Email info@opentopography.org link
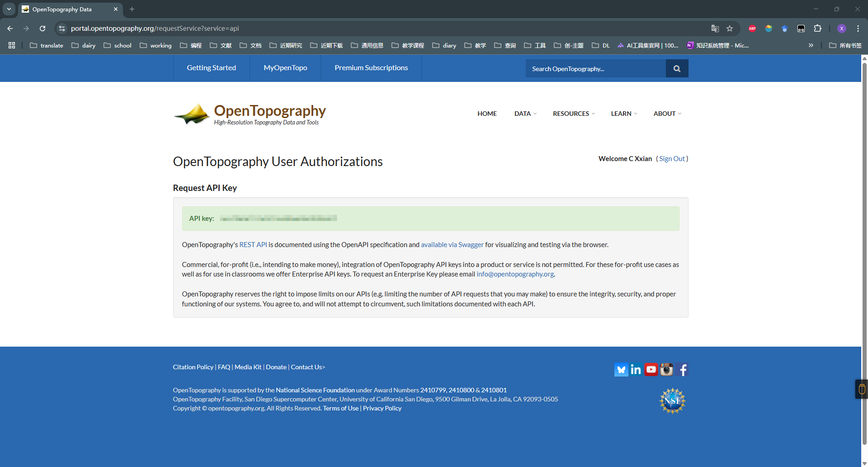This screenshot has height=467, width=868. (x=515, y=274)
